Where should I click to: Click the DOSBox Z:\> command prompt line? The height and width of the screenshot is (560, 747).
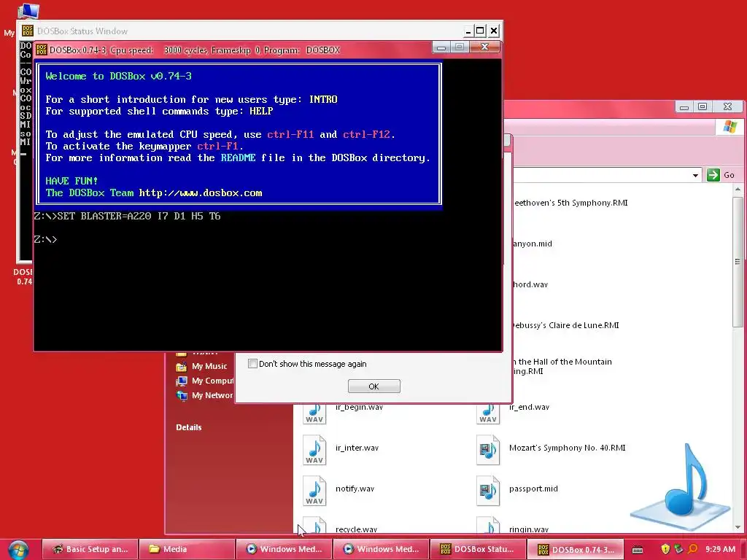pyautogui.click(x=45, y=239)
